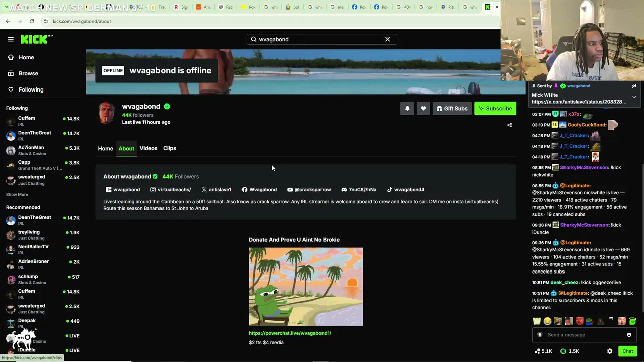
Task: Click the wvagabond profile avatar
Action: click(x=107, y=113)
